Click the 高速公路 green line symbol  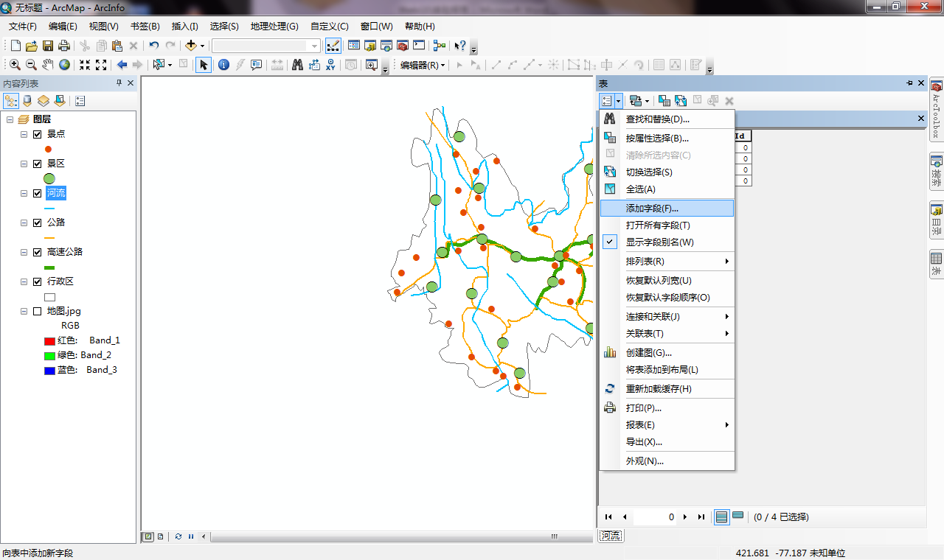[49, 267]
